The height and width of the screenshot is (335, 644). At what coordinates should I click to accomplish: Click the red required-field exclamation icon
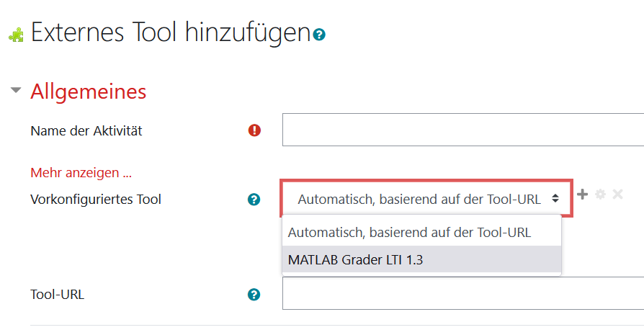pos(254,130)
